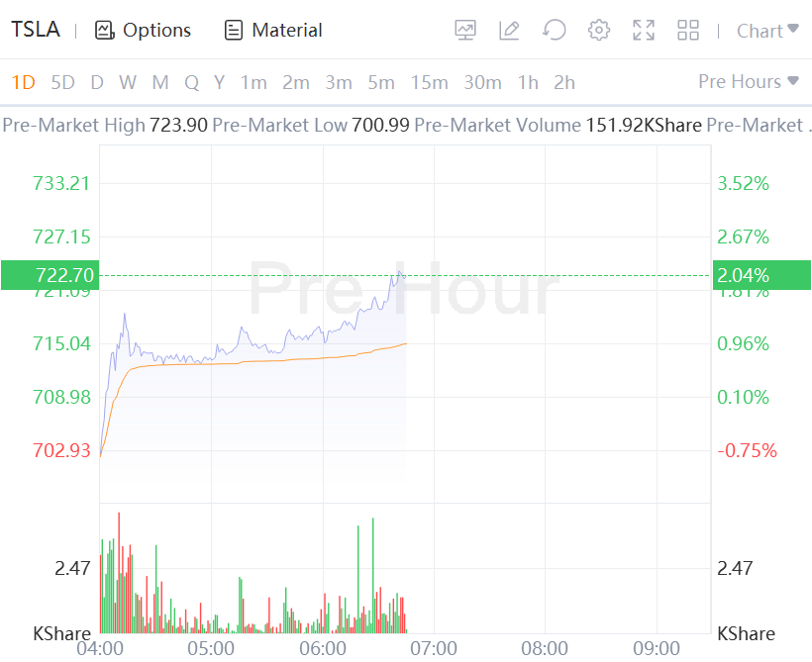This screenshot has height=662, width=812.
Task: Expand chart to fullscreen icon
Action: (644, 31)
